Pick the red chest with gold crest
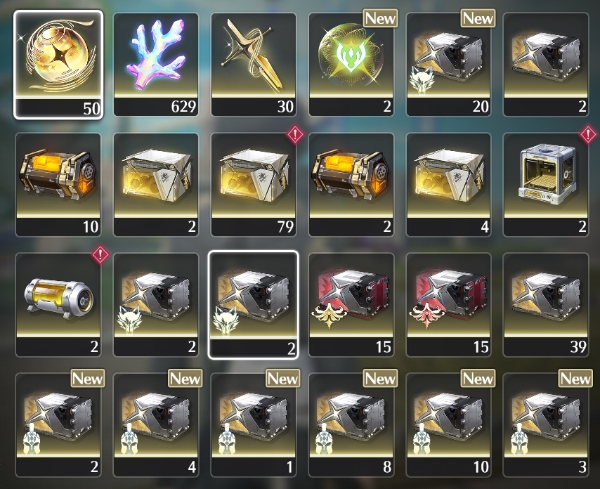This screenshot has height=489, width=600. [351, 305]
